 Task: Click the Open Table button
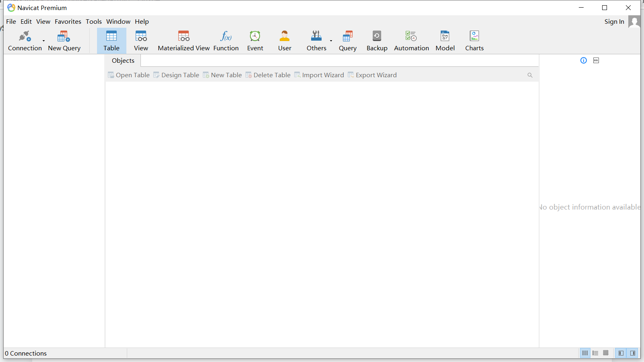coord(129,75)
